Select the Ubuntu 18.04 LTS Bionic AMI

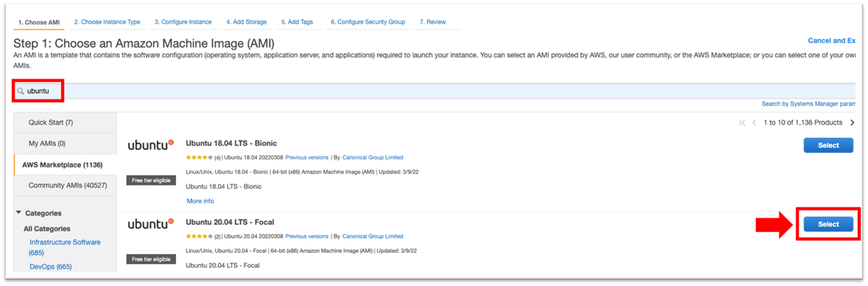[828, 145]
